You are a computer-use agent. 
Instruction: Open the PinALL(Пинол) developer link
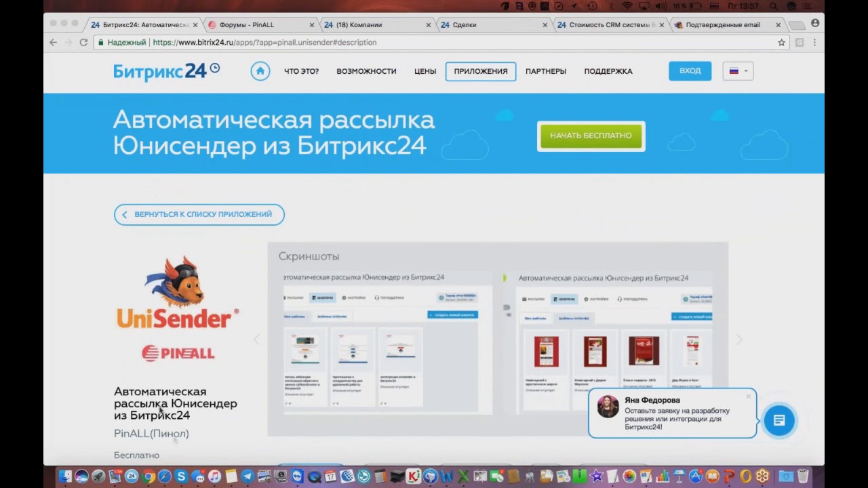coord(151,433)
